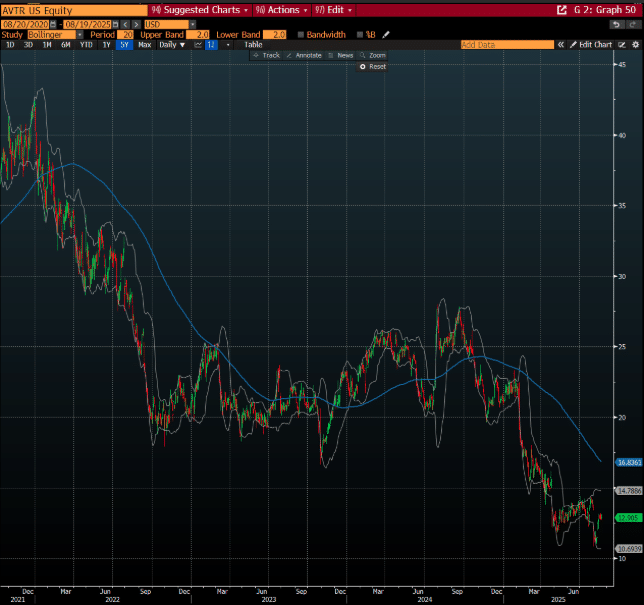Screen dimensions: 644x605
Task: Collapse panel using the double left chevron
Action: [561, 45]
